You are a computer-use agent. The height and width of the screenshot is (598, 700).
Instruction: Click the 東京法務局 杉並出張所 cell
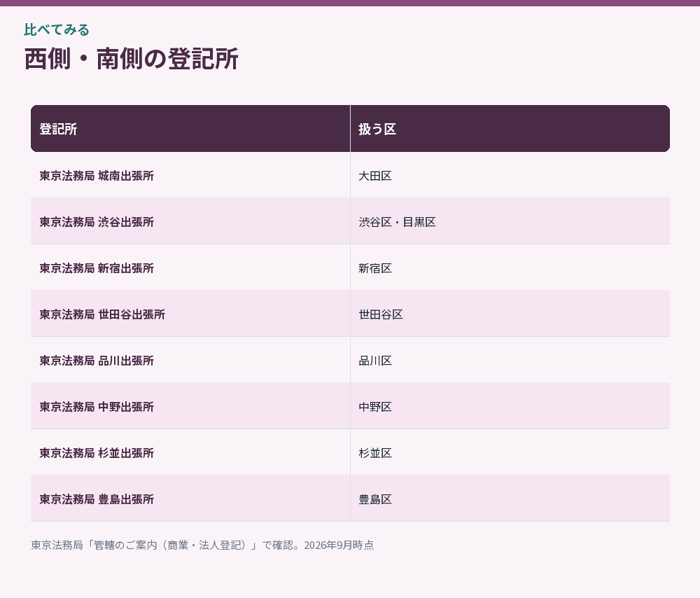[190, 452]
